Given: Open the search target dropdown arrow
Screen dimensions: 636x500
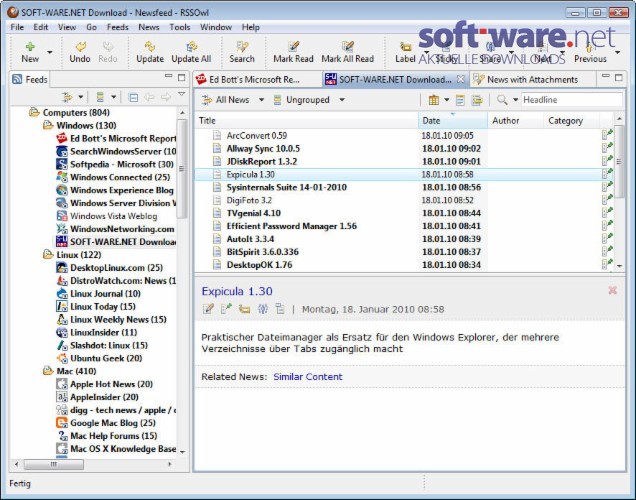Looking at the screenshot, I should click(516, 100).
